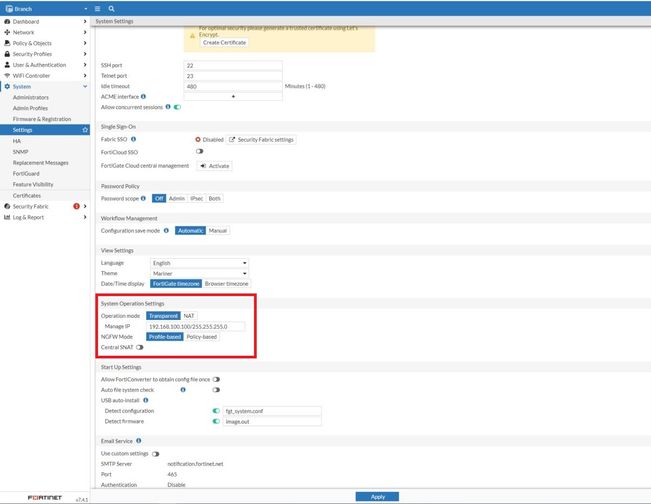Click the Network sidebar icon
The image size is (651, 504).
point(7,32)
